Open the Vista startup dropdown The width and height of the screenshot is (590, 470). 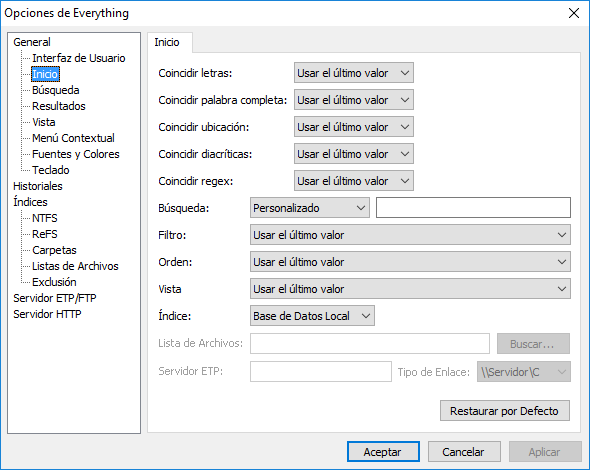410,289
